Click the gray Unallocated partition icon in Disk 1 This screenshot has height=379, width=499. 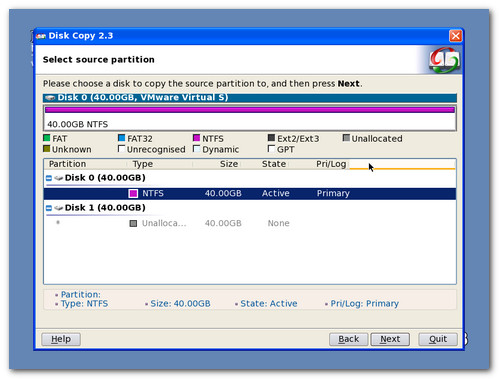[133, 223]
